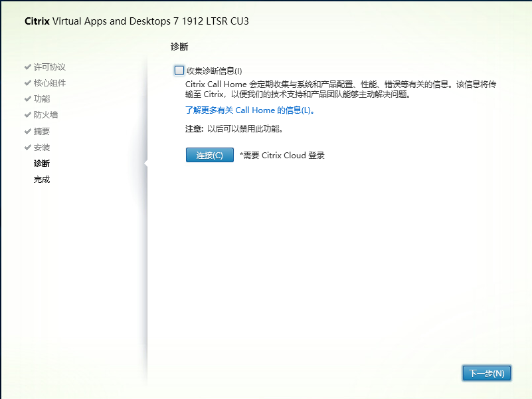The height and width of the screenshot is (399, 532).
Task: Open the 了解更多有关 Call Home 的信息 link
Action: point(250,110)
